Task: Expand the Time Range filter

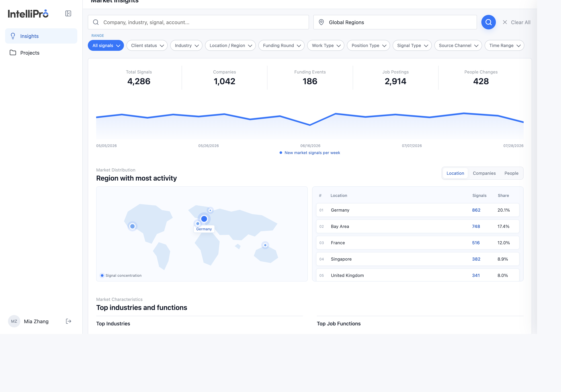Action: (504, 45)
